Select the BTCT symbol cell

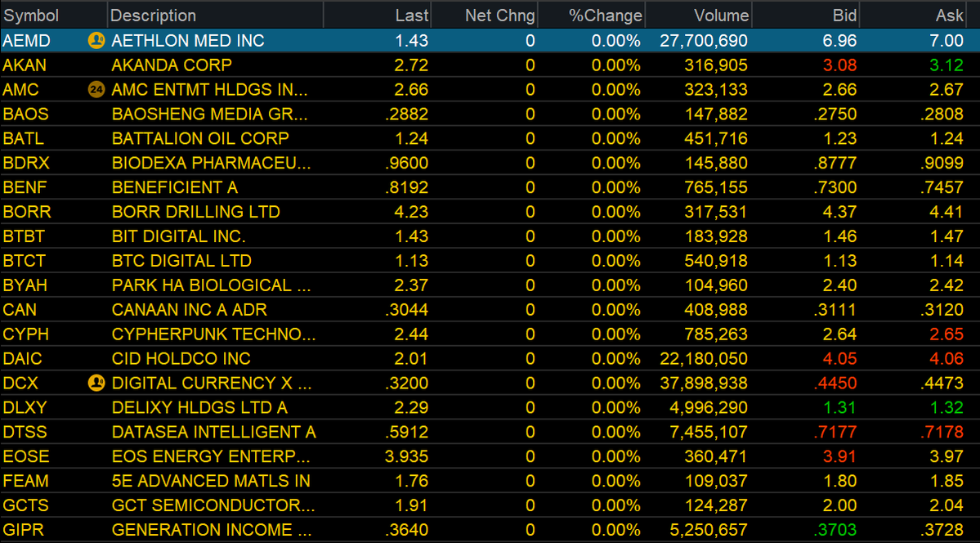(25, 261)
